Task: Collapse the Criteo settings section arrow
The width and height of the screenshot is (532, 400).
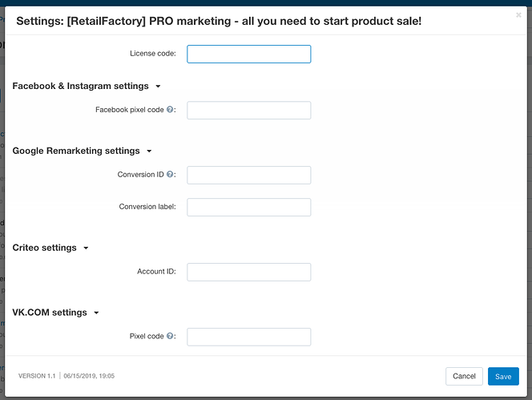Action: 86,248
